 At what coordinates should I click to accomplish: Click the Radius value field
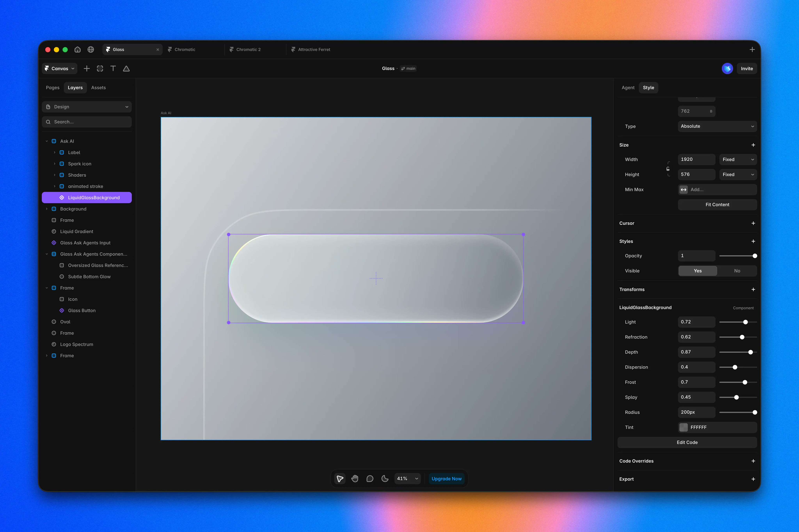click(697, 412)
